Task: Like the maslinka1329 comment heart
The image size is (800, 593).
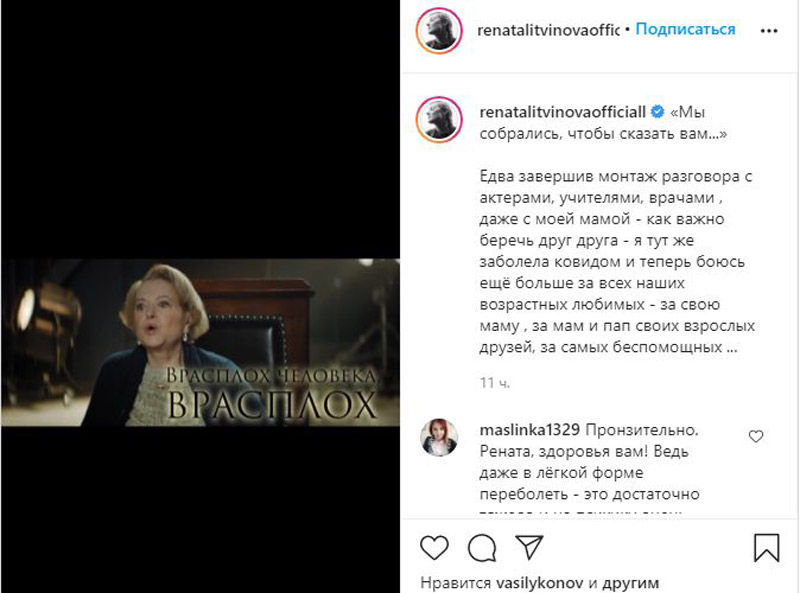Action: click(756, 436)
